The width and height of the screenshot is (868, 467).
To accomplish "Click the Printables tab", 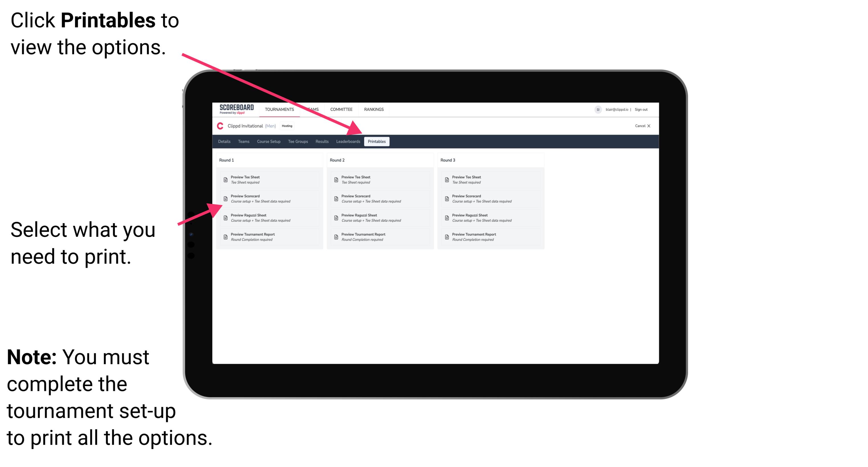I will point(377,142).
